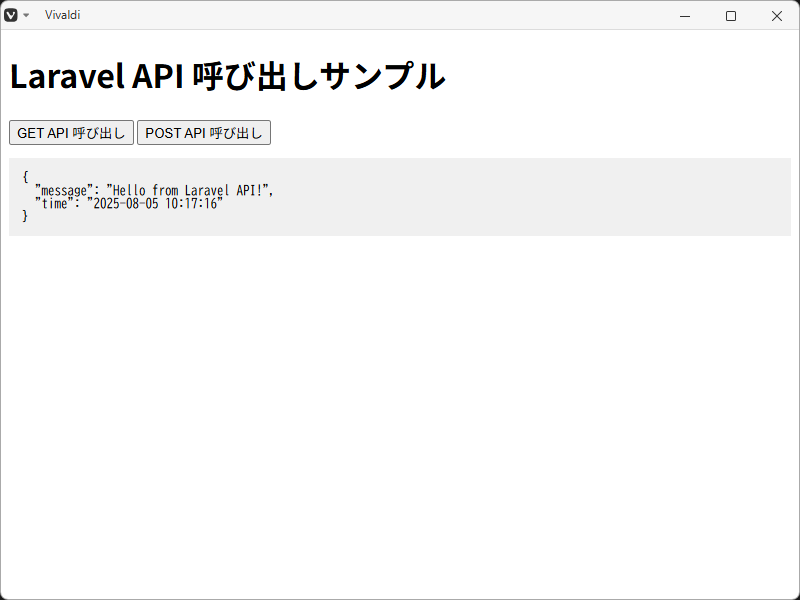Click the Vivaldi title text

pos(62,15)
